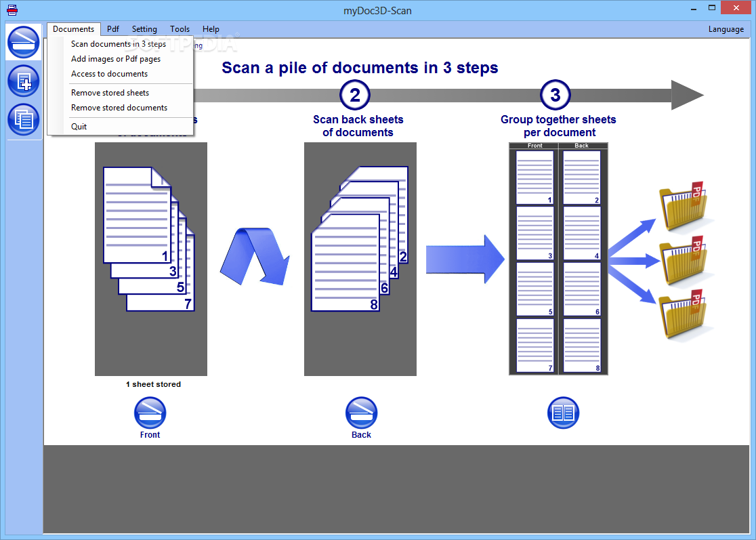
Task: Click back sheet thumbnail numbered 8
Action: 582,346
